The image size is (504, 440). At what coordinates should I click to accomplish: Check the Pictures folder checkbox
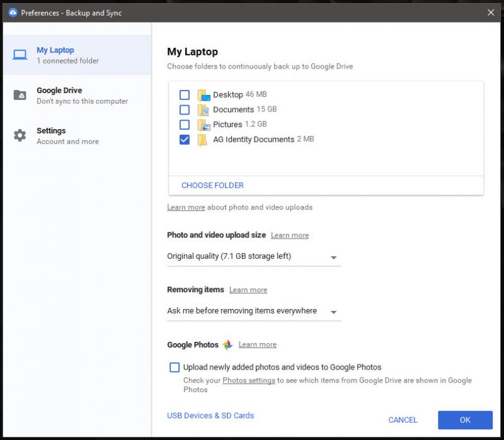click(x=185, y=124)
